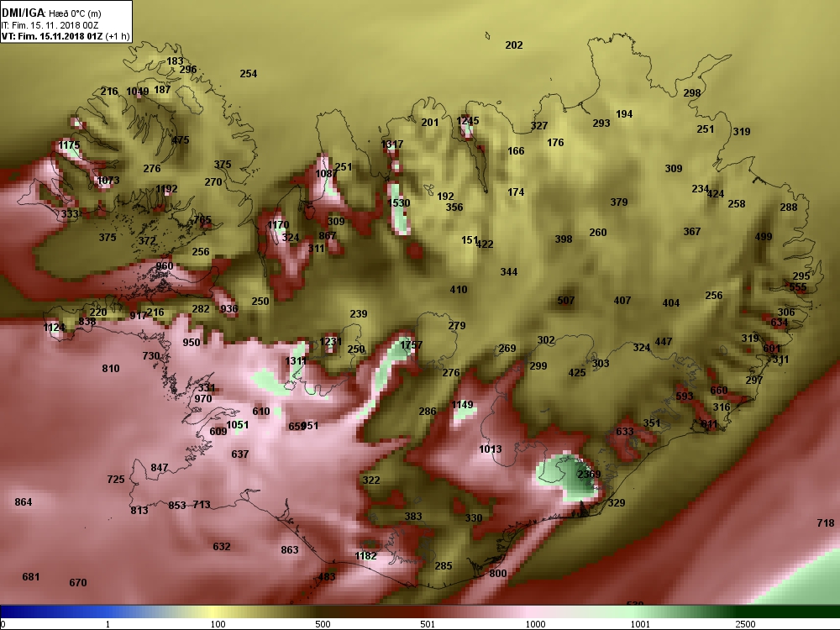Click the map value 555

798,287
